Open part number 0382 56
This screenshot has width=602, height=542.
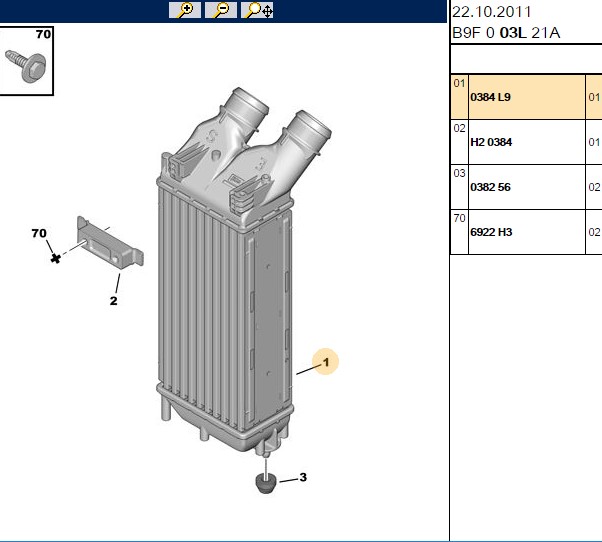490,187
